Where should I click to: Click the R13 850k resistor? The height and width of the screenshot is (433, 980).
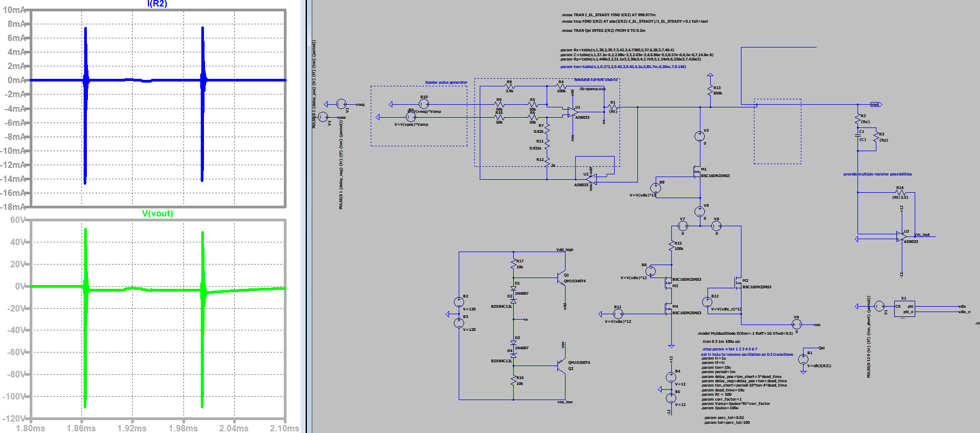click(x=710, y=91)
